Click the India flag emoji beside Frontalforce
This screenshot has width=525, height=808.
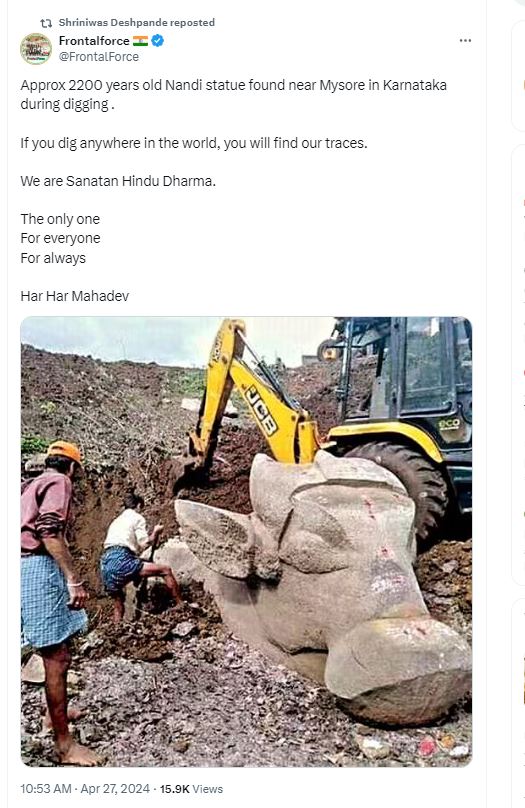140,41
